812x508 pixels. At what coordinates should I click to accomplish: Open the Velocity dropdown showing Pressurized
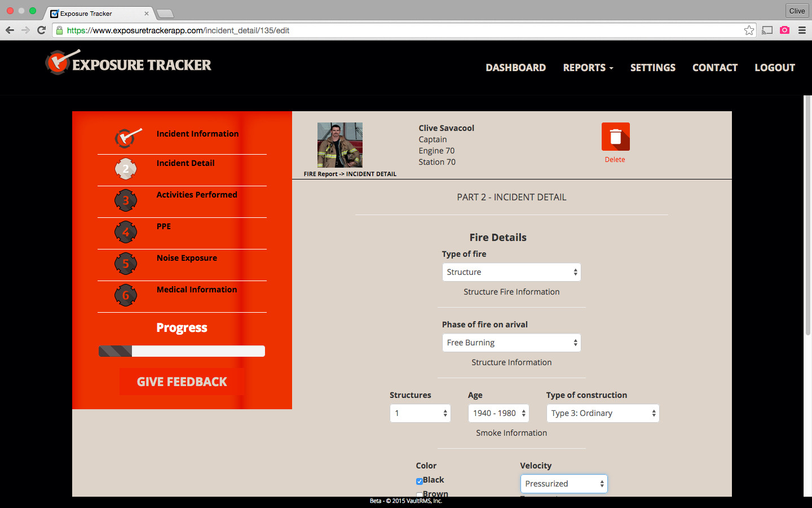click(564, 484)
